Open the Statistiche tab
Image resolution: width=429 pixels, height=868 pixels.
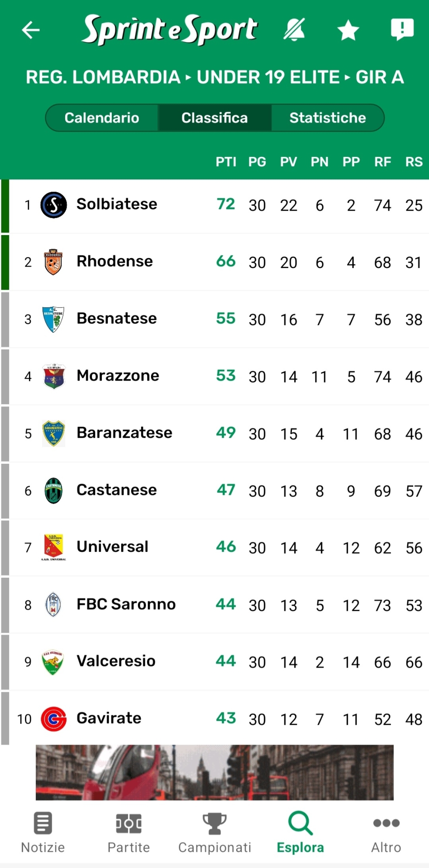click(x=328, y=118)
